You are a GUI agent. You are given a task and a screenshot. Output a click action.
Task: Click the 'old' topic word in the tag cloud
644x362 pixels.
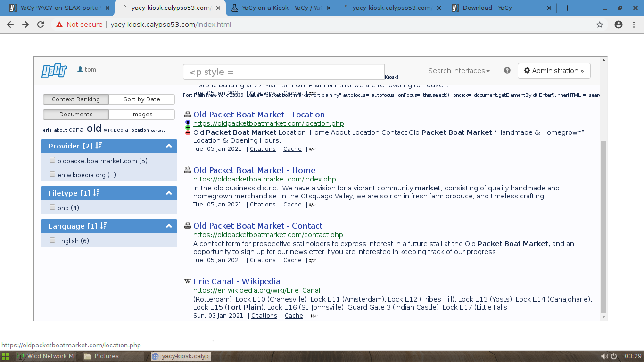(94, 128)
